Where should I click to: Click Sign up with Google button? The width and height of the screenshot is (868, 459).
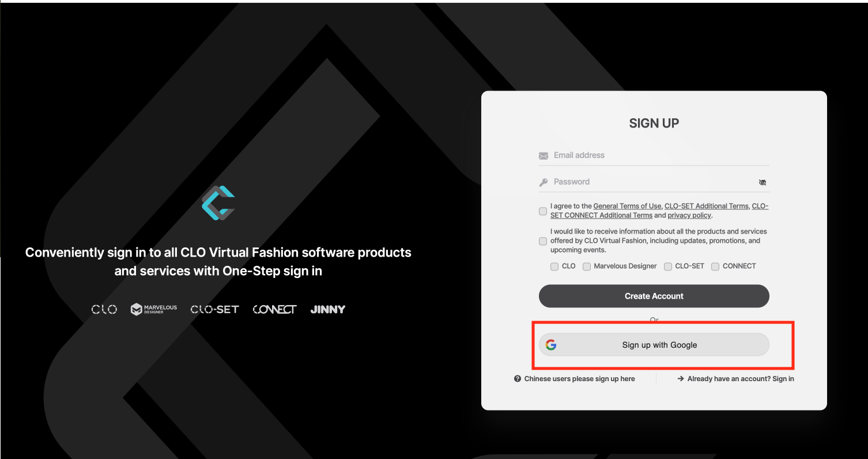[654, 345]
